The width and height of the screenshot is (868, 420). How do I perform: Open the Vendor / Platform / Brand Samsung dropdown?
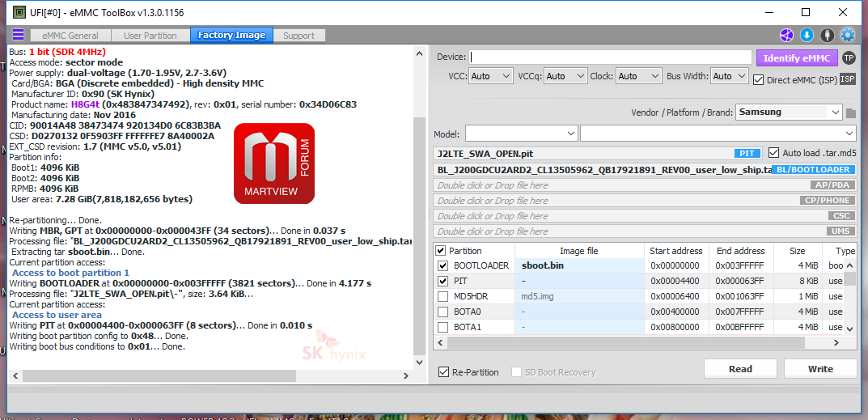tap(790, 112)
